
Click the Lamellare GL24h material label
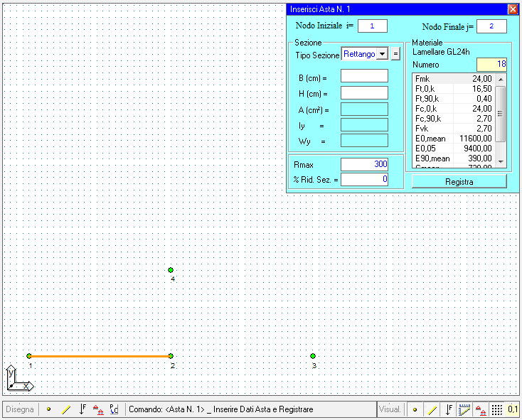point(441,52)
